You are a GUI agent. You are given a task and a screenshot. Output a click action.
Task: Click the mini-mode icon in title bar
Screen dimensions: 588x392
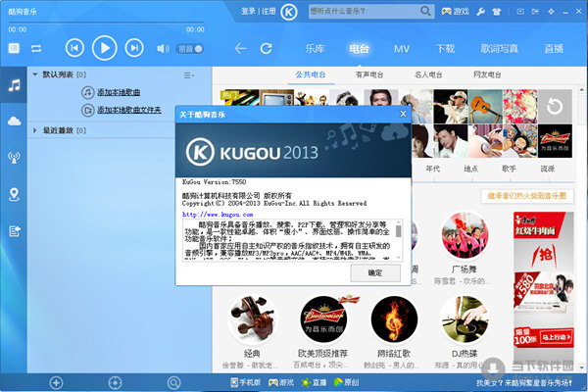click(x=520, y=12)
